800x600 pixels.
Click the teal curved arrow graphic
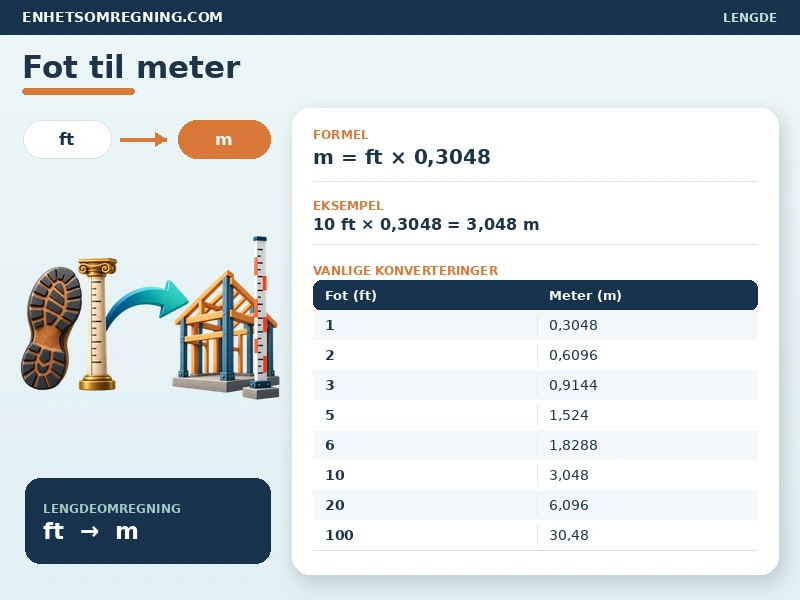(x=145, y=304)
